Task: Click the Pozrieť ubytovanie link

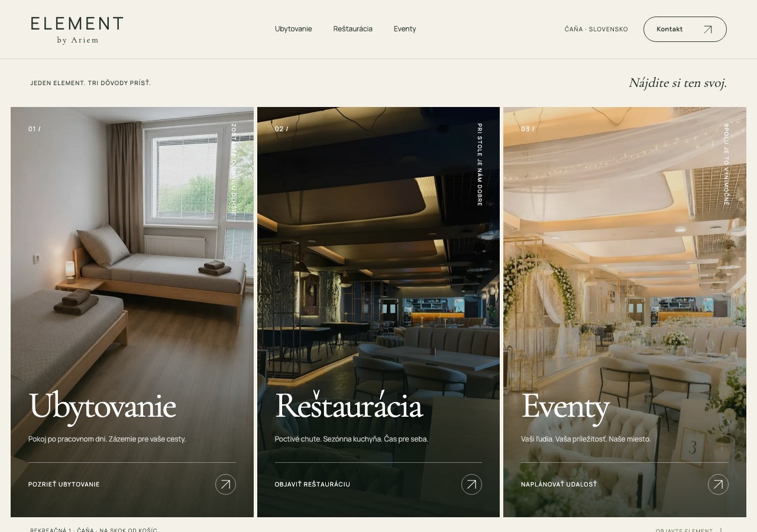Action: tap(64, 485)
